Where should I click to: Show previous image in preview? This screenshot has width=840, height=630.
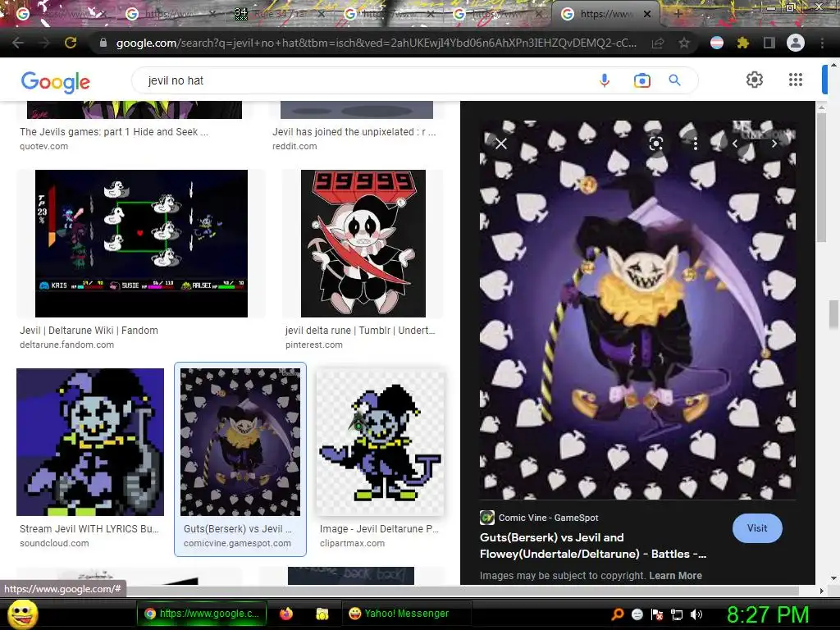(735, 144)
